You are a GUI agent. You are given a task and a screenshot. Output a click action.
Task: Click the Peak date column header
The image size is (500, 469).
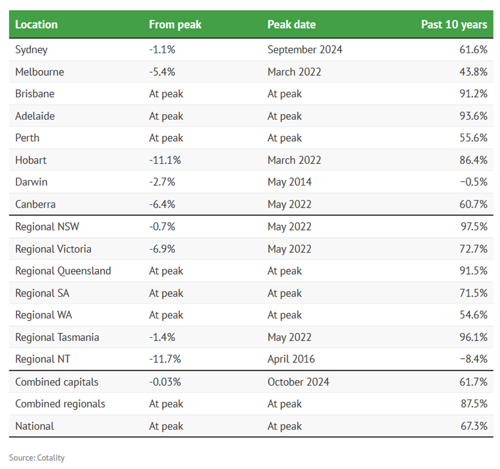291,24
